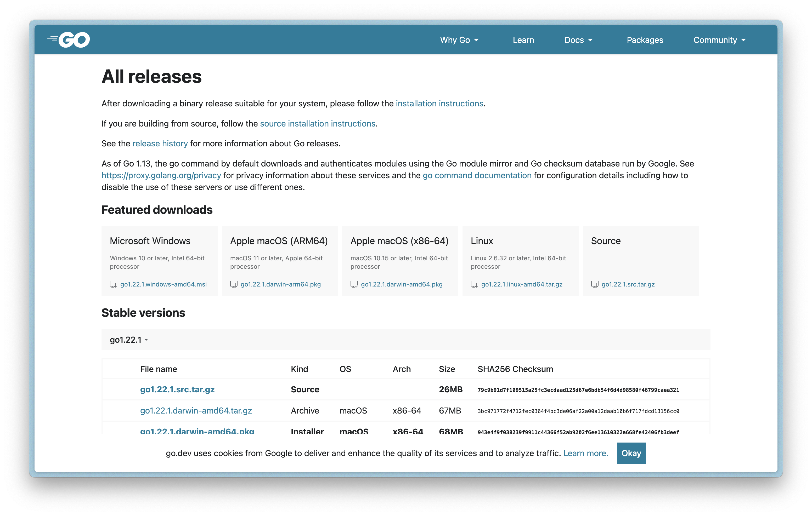Download go1.22.1.src.tar.gz from Source card

pyautogui.click(x=628, y=284)
